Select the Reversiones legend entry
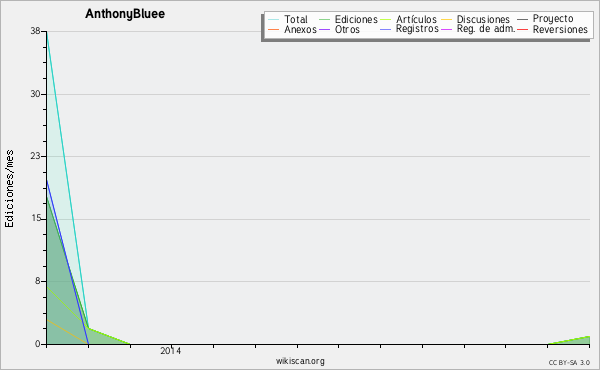The image size is (600, 370). coord(553,29)
